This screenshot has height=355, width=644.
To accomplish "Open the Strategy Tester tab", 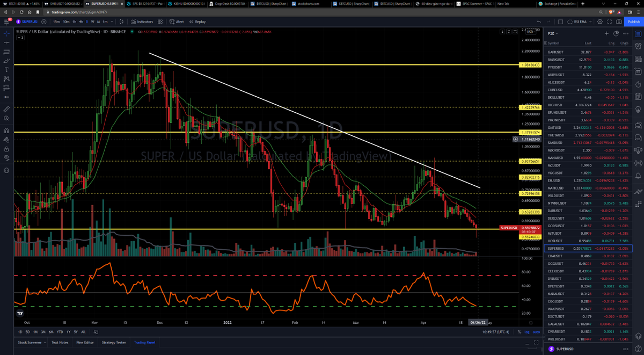I will [113, 342].
